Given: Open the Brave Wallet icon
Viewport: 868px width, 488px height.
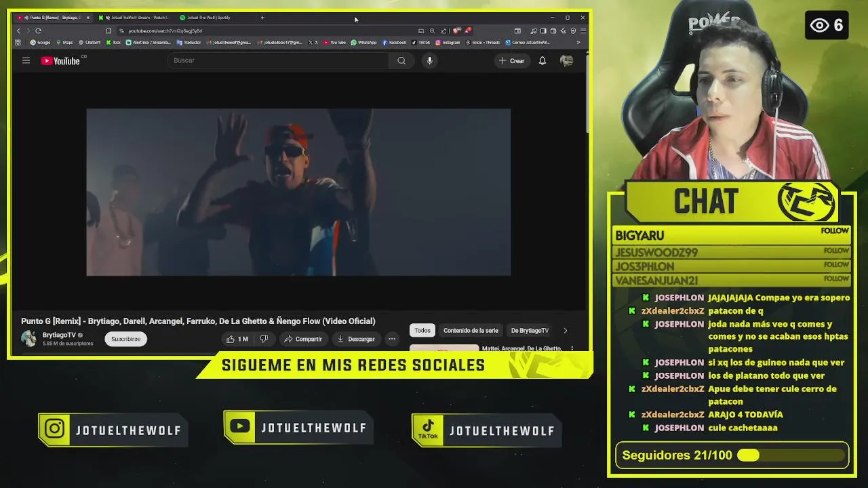Looking at the screenshot, I should 553,31.
